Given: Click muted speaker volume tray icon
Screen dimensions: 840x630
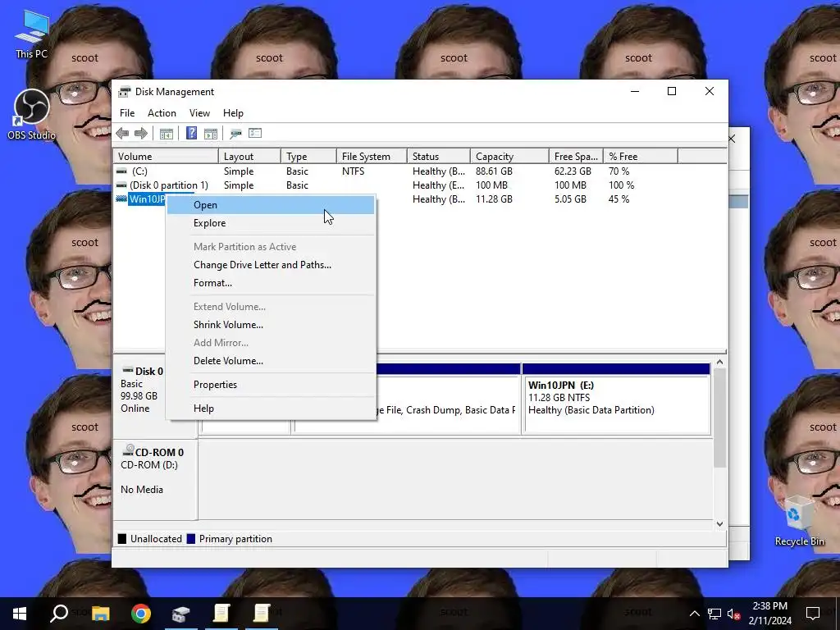Looking at the screenshot, I should [733, 614].
